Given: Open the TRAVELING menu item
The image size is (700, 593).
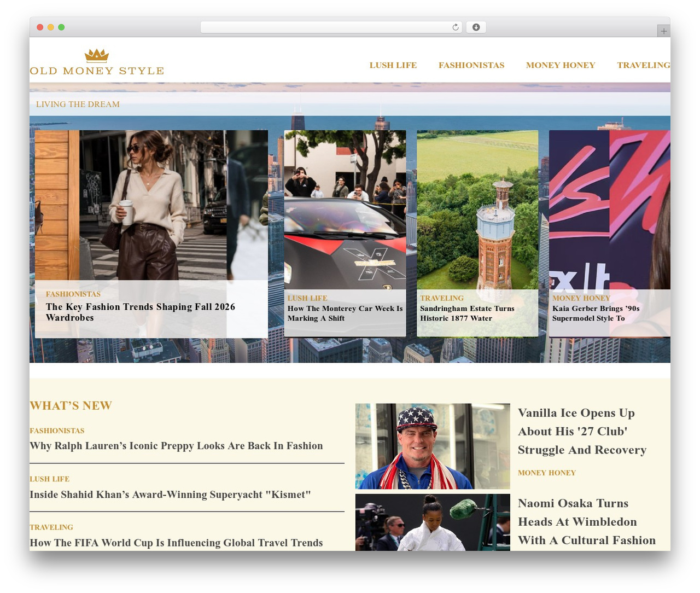Looking at the screenshot, I should tap(644, 65).
